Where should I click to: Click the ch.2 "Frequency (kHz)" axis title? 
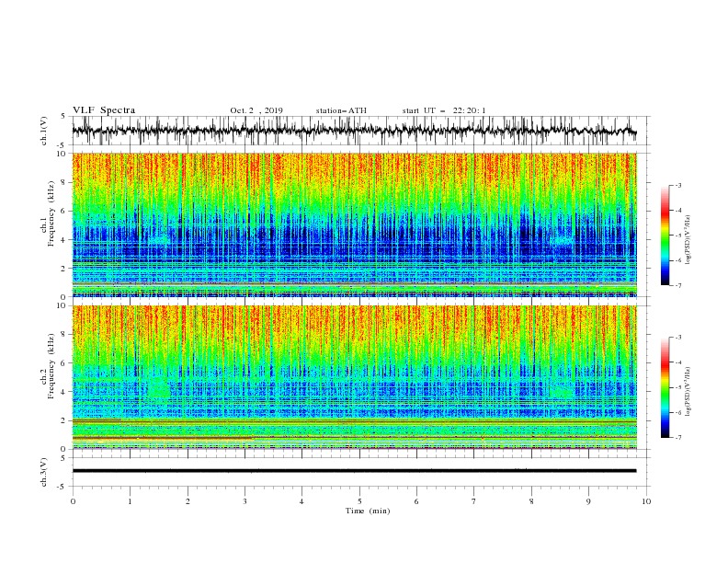coord(51,366)
